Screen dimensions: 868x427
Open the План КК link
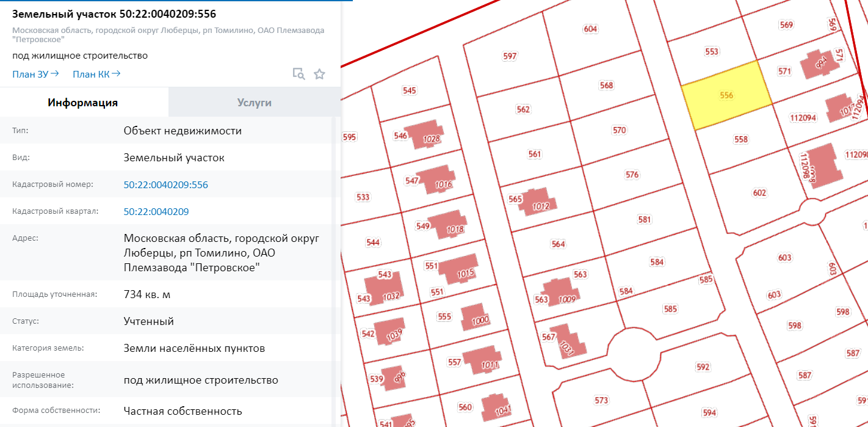pos(96,74)
